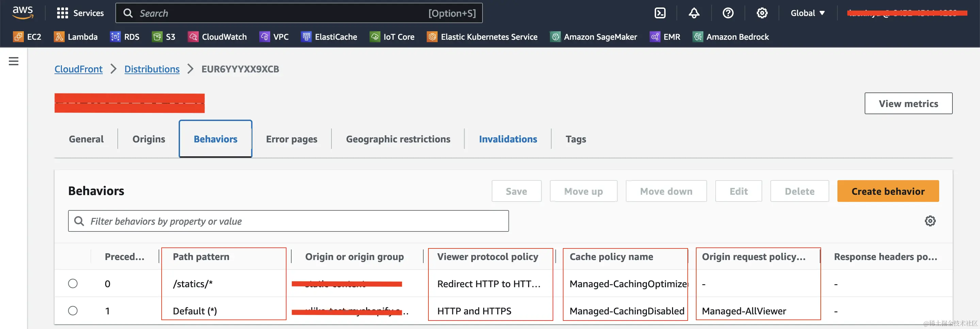Viewport: 980px width, 329px height.
Task: Open Lambda from the favorites bar
Action: click(x=76, y=37)
